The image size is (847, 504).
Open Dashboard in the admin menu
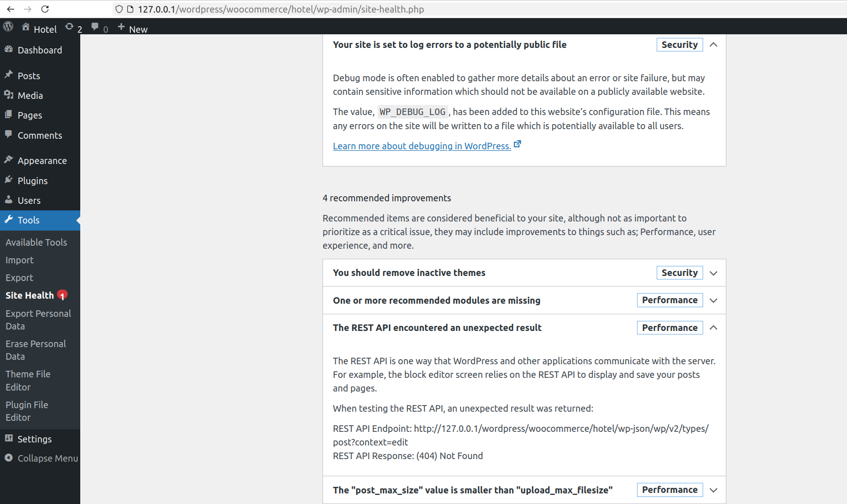click(x=40, y=50)
